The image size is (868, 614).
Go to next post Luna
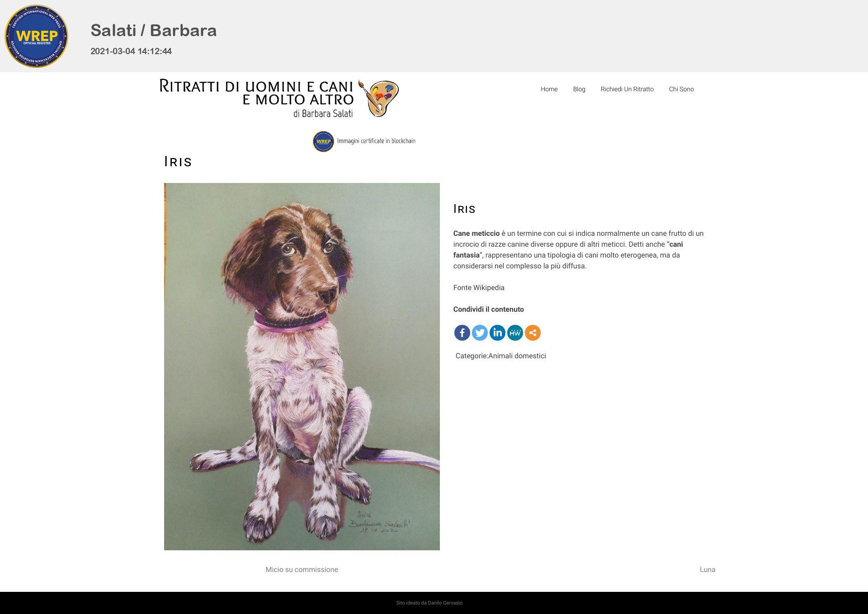click(708, 570)
